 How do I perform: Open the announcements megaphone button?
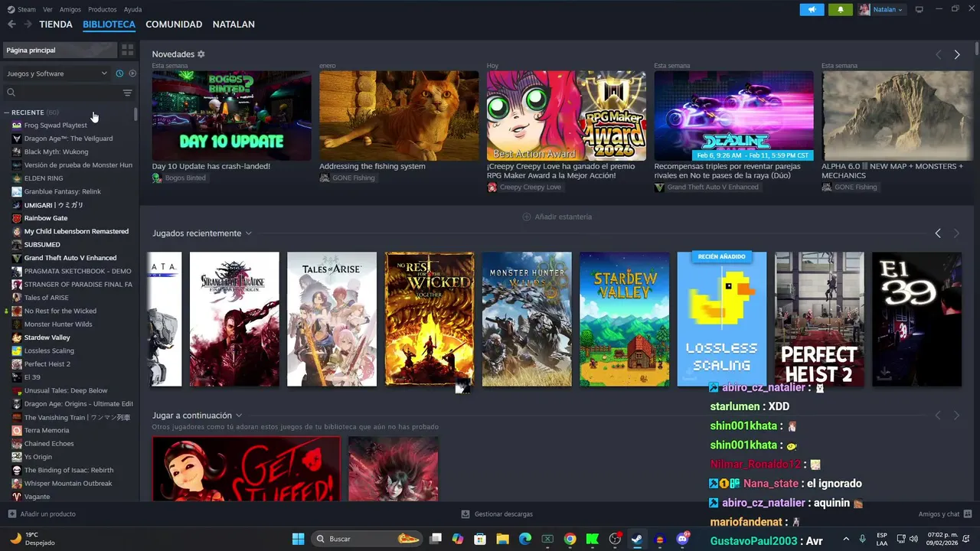pos(812,9)
